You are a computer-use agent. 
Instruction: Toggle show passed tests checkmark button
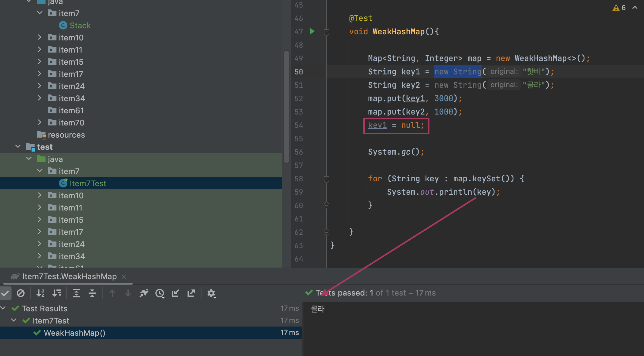[x=5, y=293]
